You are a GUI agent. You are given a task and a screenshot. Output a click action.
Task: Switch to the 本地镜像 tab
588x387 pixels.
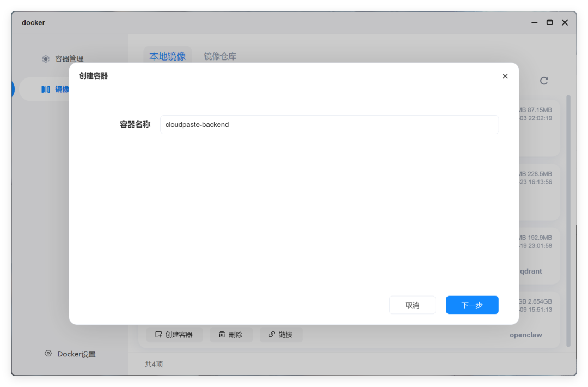coord(167,56)
